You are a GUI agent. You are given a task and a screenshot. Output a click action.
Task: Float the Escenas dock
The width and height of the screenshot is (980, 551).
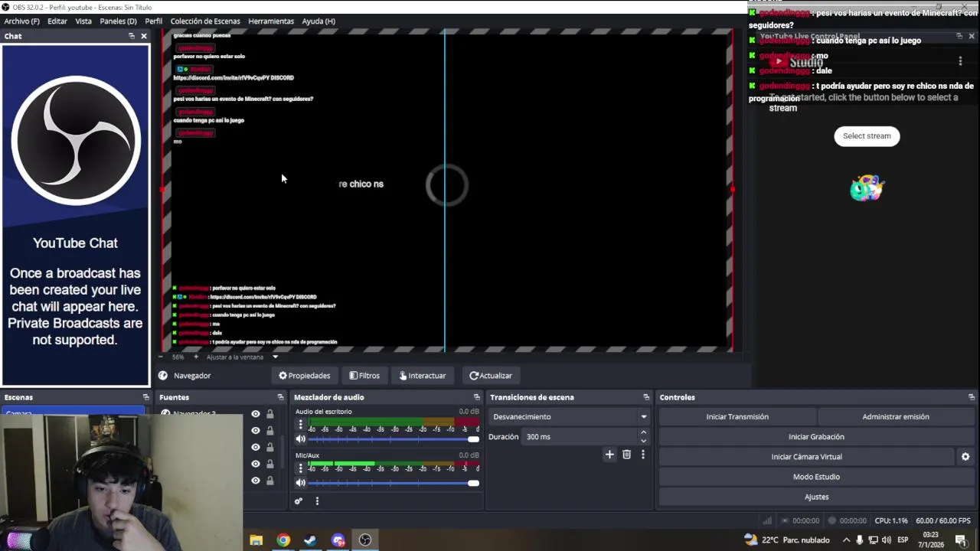tap(145, 397)
